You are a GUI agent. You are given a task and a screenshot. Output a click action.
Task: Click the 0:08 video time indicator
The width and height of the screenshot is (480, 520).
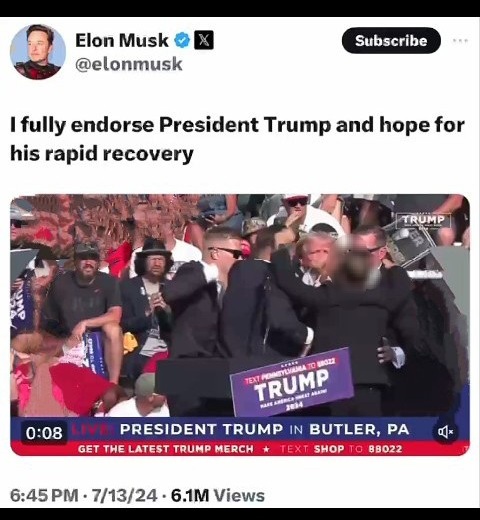(x=44, y=433)
